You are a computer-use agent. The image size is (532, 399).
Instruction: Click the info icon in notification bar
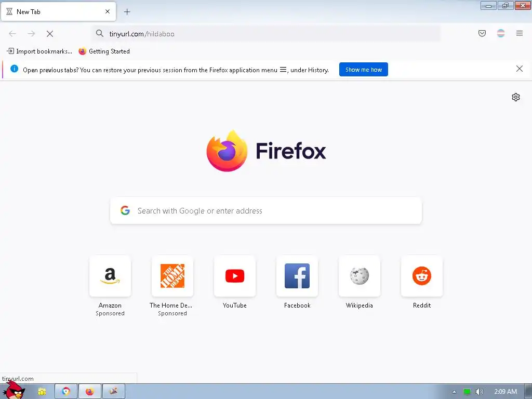tap(14, 69)
